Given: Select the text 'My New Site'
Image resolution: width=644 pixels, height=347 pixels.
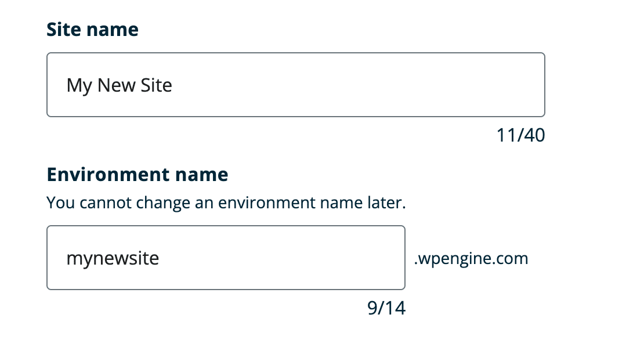Looking at the screenshot, I should [x=119, y=85].
